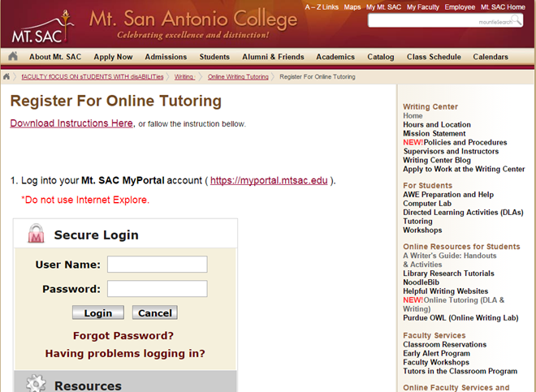Image resolution: width=536 pixels, height=392 pixels.
Task: Open Supervisors and Instructors link
Action: coord(451,151)
